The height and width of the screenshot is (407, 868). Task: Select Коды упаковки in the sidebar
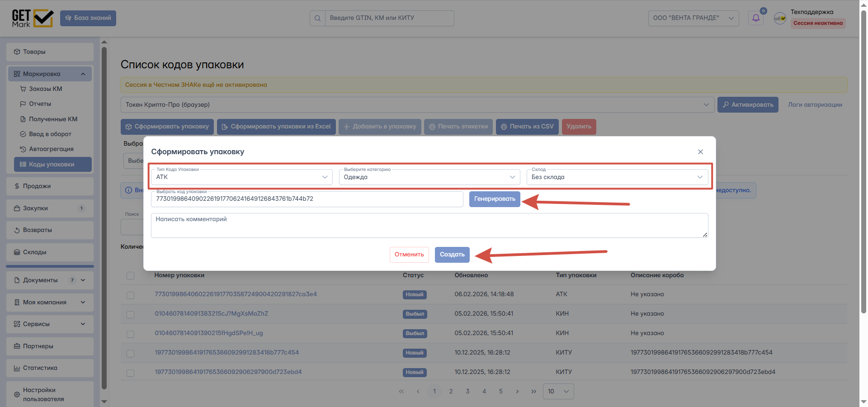pos(52,165)
